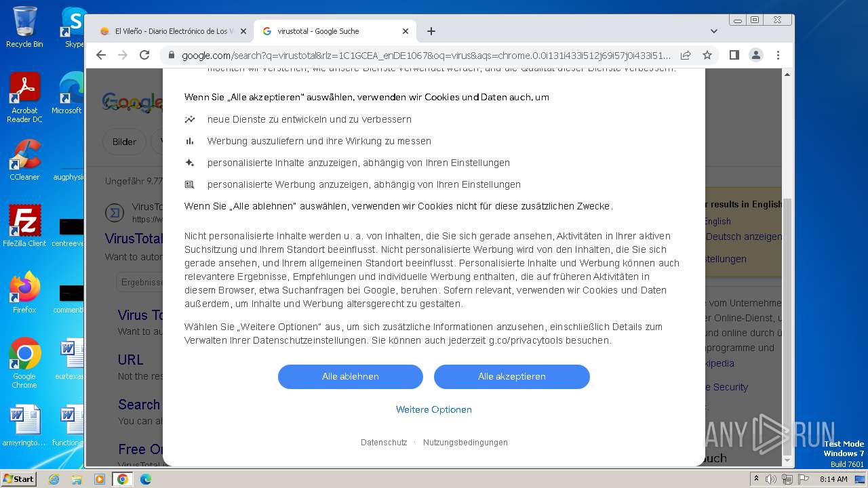This screenshot has height=488, width=868.
Task: Open Weitere Optionen link
Action: point(434,409)
